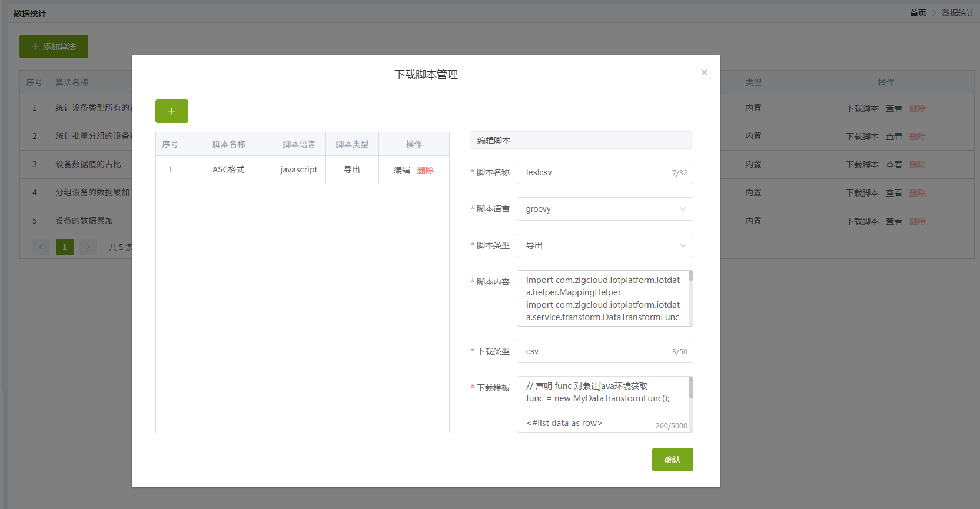This screenshot has width=980, height=509.
Task: Click 查看 in the fifth row
Action: pos(894,221)
